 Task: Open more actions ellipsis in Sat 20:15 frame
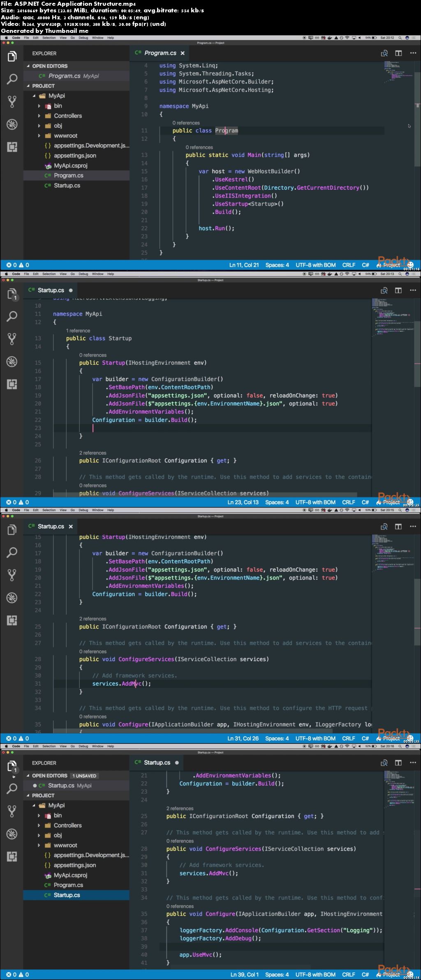pyautogui.click(x=413, y=527)
